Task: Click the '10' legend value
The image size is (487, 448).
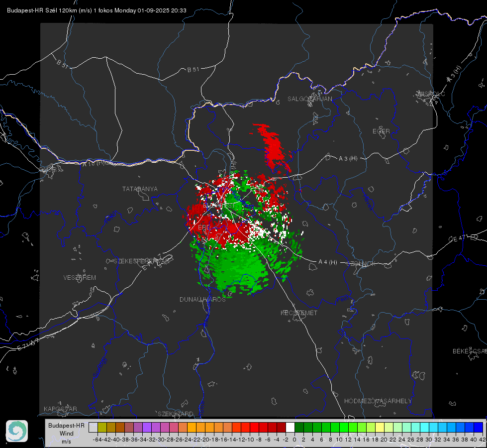Action: tap(339, 440)
